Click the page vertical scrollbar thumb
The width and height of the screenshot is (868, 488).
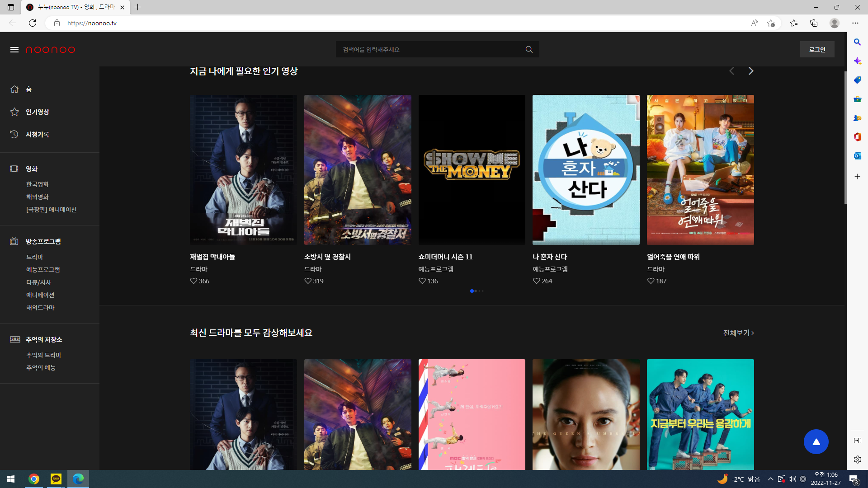pyautogui.click(x=845, y=137)
